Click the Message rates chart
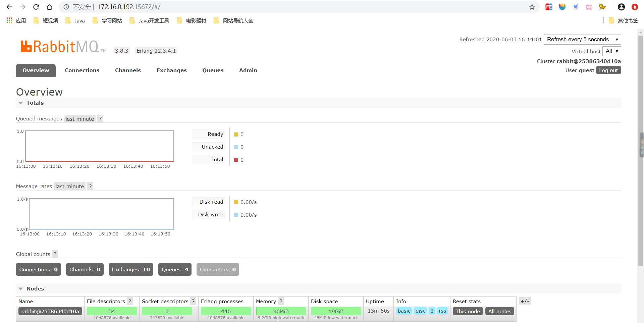The image size is (644, 323). (102, 214)
